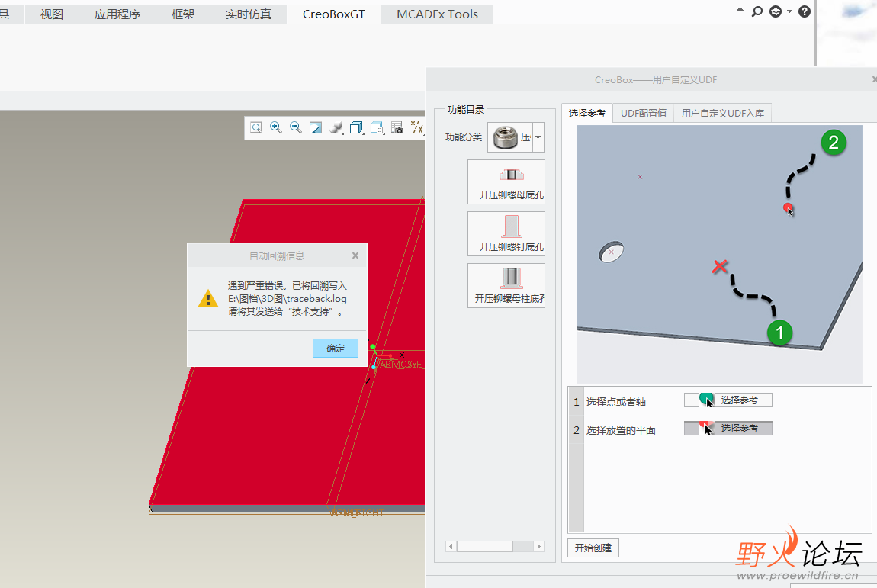877x588 pixels.
Task: Select 开压铆螺母底孔 feature
Action: [506, 182]
